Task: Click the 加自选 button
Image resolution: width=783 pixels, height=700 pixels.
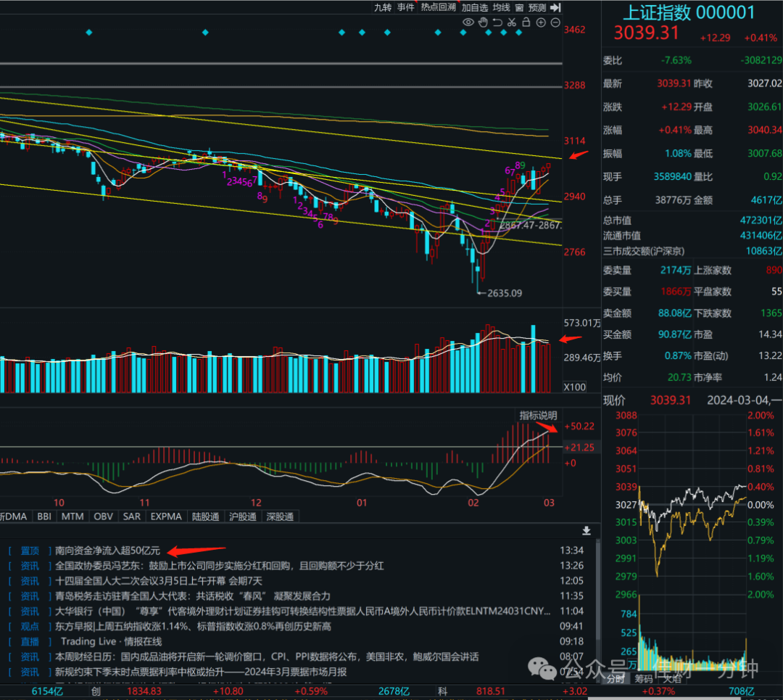Action: (x=474, y=7)
